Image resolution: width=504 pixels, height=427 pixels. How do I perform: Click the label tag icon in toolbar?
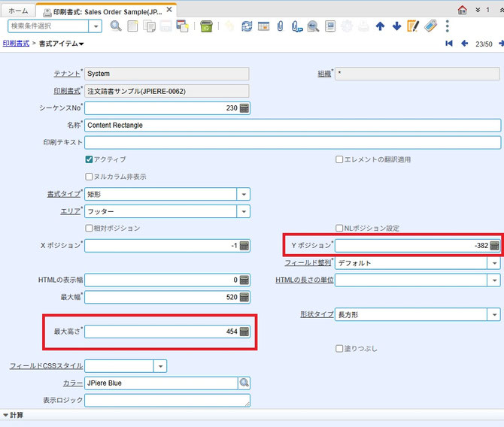tap(430, 26)
